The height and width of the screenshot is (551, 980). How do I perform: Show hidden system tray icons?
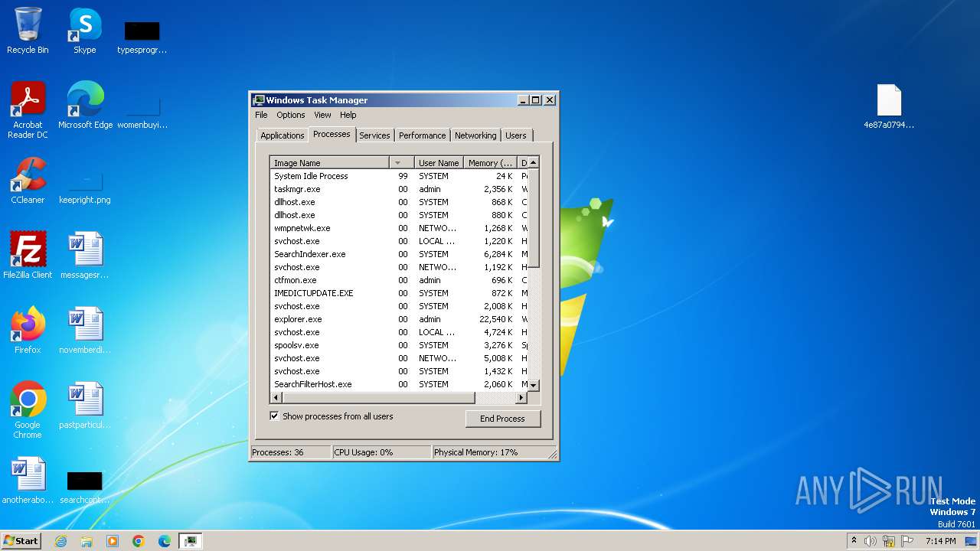point(854,541)
